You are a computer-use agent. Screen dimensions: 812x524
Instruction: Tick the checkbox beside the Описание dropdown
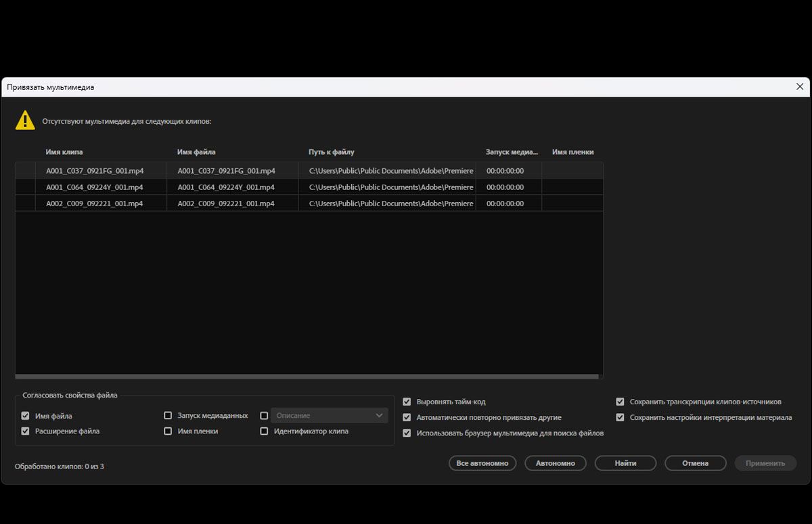coord(264,416)
